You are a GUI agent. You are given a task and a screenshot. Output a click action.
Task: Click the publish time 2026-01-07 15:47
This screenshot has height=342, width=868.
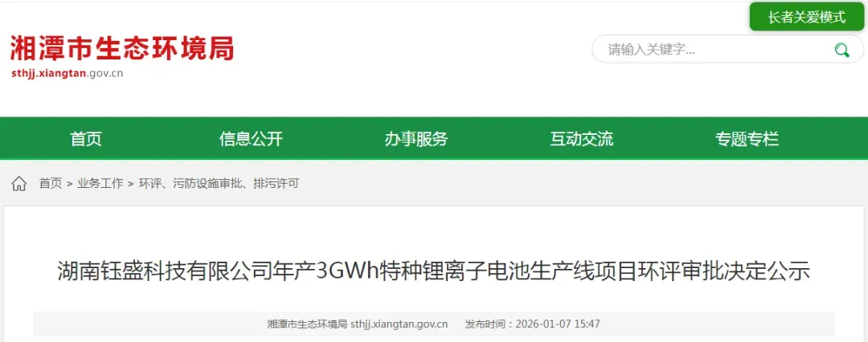(x=558, y=324)
